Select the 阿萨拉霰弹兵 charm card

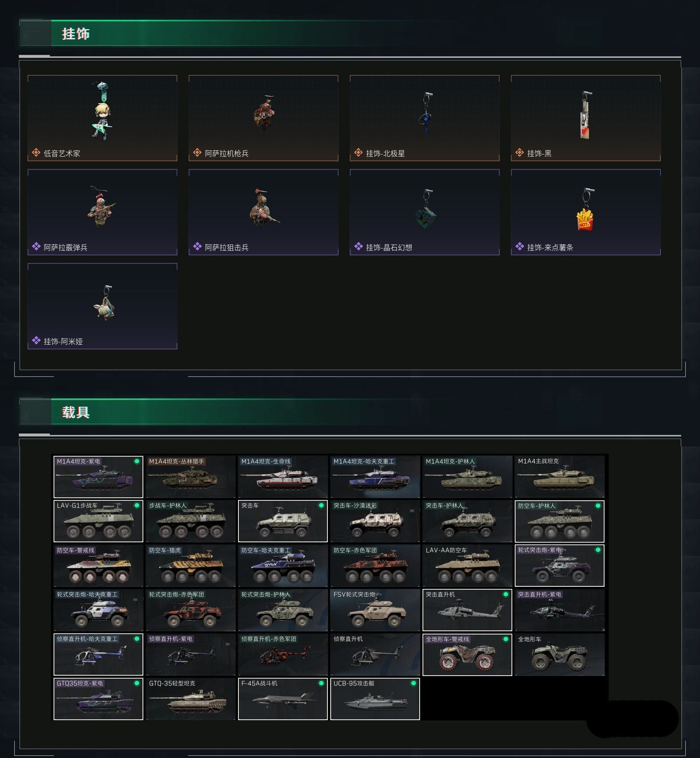[x=102, y=212]
